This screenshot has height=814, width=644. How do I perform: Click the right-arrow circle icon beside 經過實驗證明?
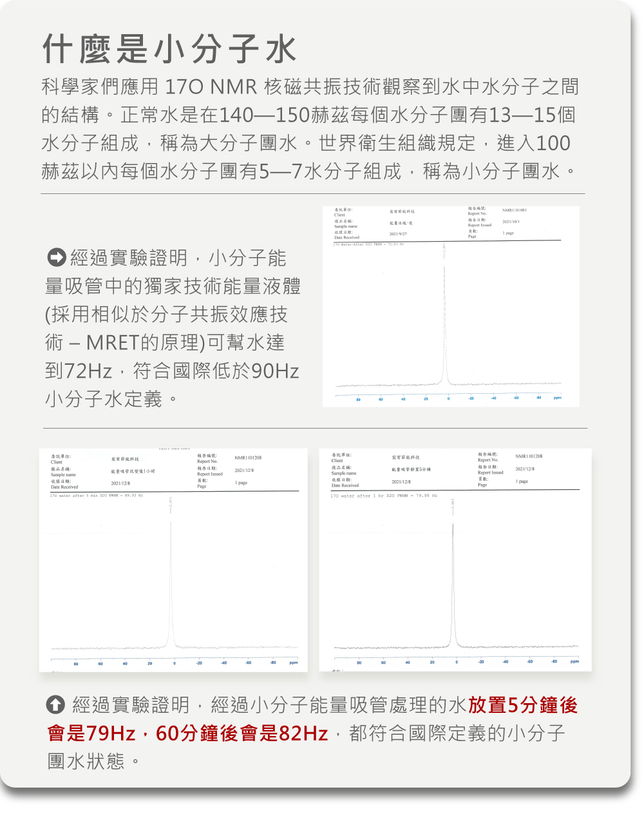(57, 258)
